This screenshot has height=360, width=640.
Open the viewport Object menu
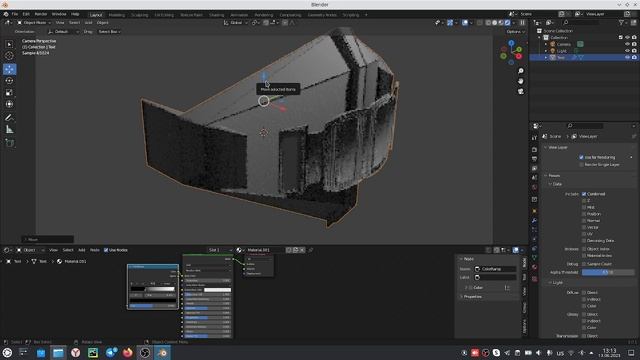pos(102,23)
